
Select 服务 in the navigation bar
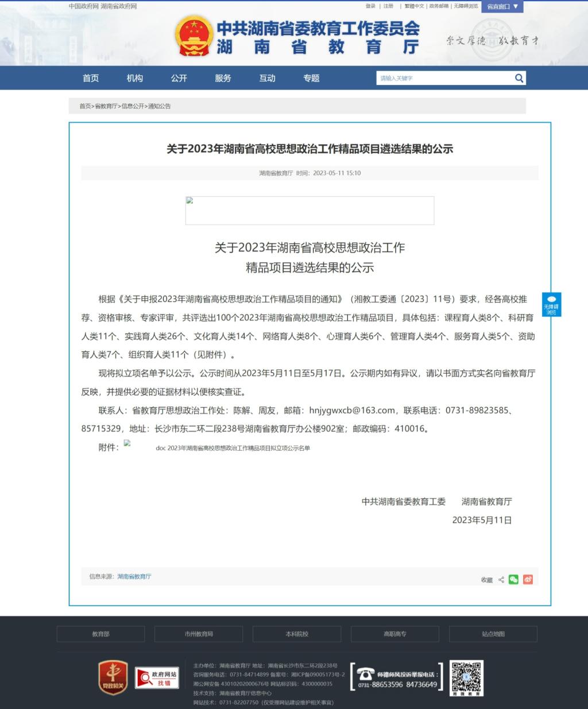223,78
